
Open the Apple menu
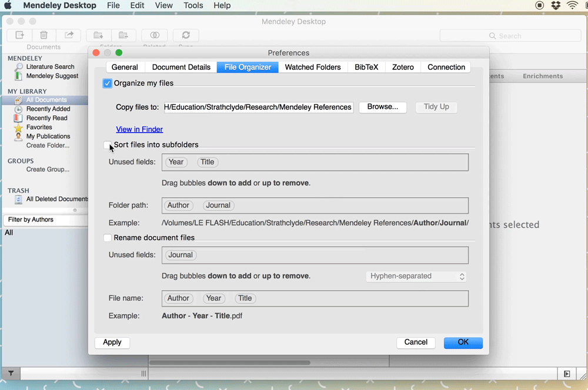8,5
